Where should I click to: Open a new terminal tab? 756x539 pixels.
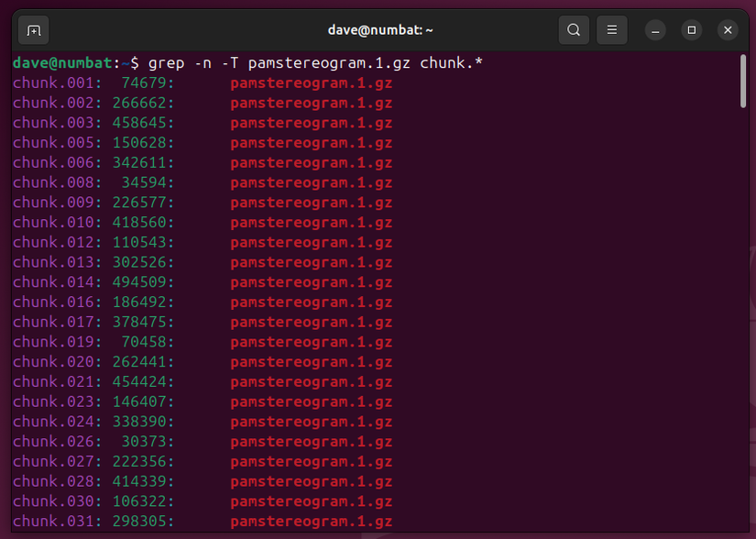point(33,30)
